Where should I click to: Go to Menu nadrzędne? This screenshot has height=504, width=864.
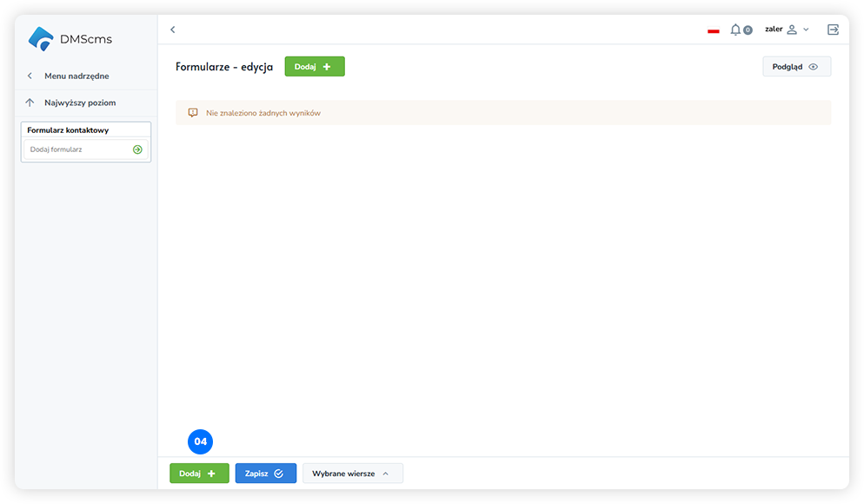[76, 76]
